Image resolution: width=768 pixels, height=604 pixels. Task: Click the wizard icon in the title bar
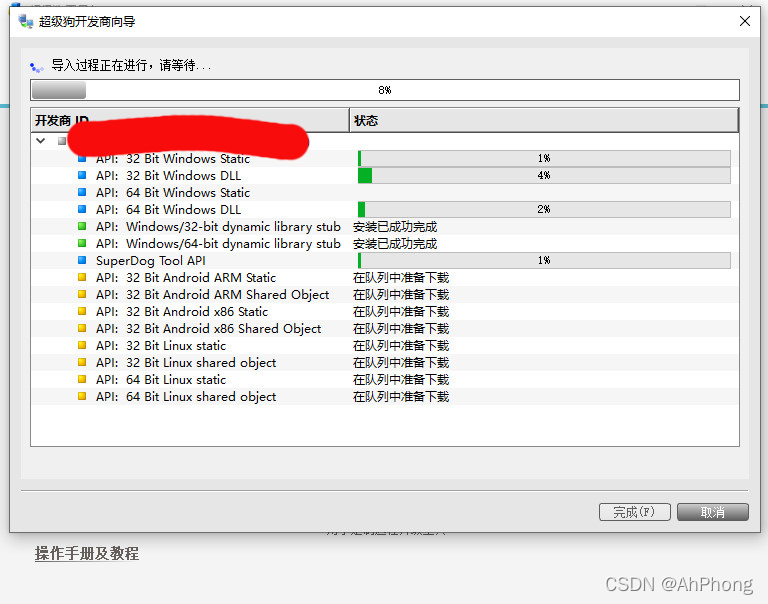(25, 22)
